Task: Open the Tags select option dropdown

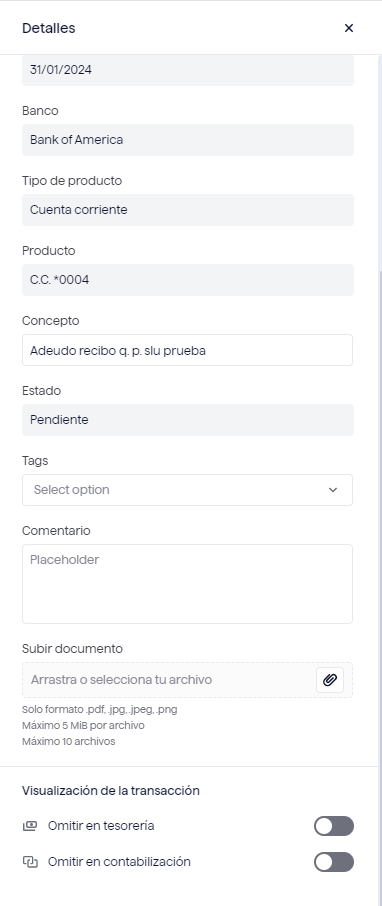Action: click(187, 490)
